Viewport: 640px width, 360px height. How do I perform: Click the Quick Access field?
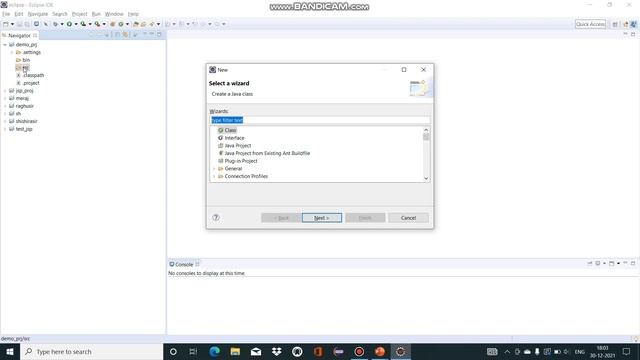(590, 24)
